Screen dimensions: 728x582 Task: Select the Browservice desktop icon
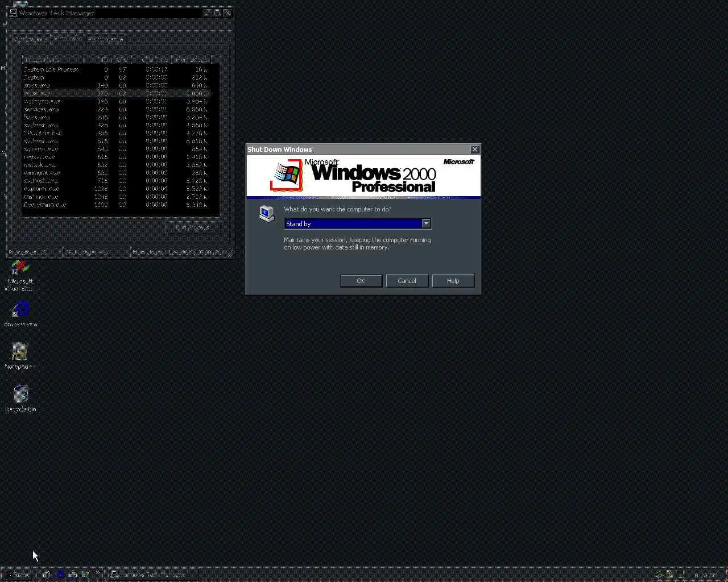click(20, 314)
